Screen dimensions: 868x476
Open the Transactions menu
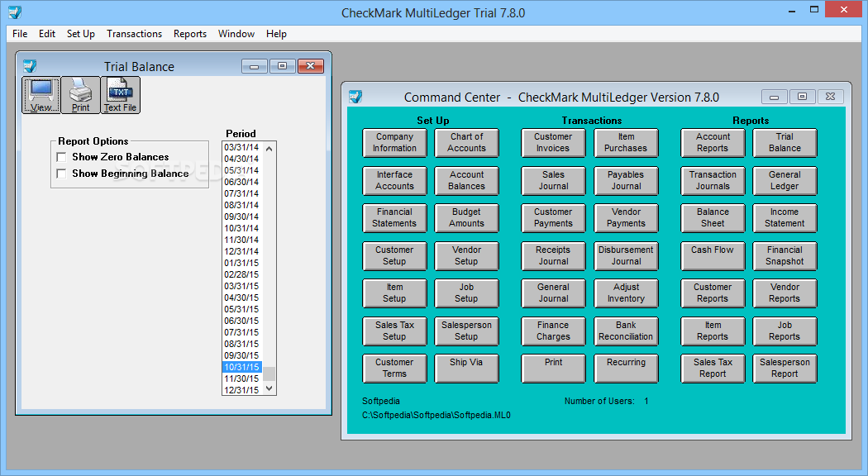coord(135,34)
